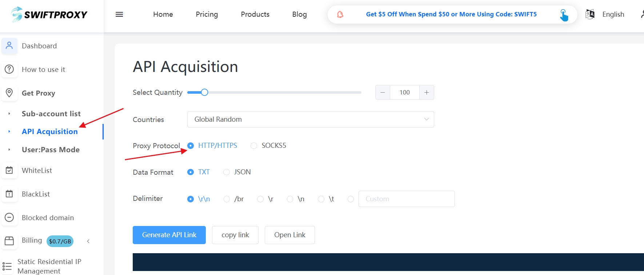644x275 pixels.
Task: Click the language translate icon
Action: [x=590, y=15]
